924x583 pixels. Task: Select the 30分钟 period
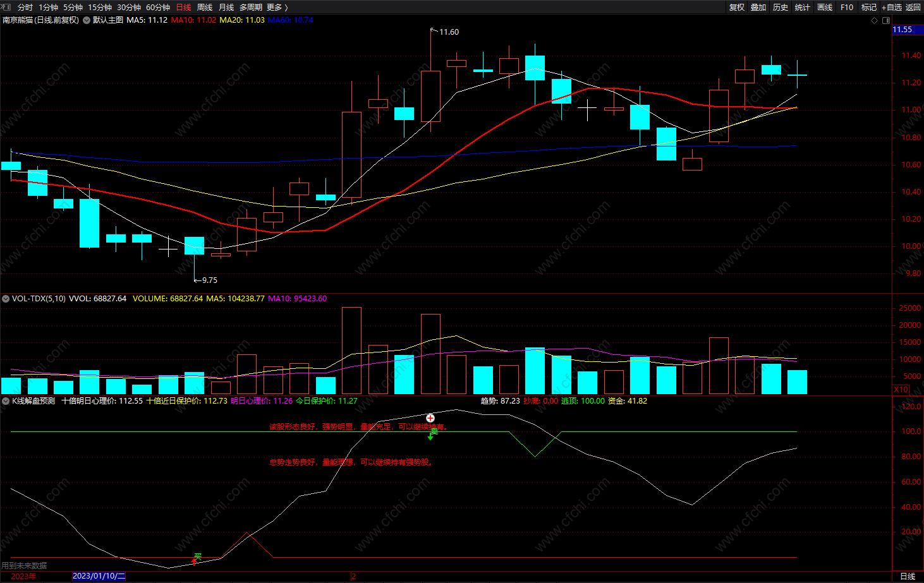[x=129, y=7]
